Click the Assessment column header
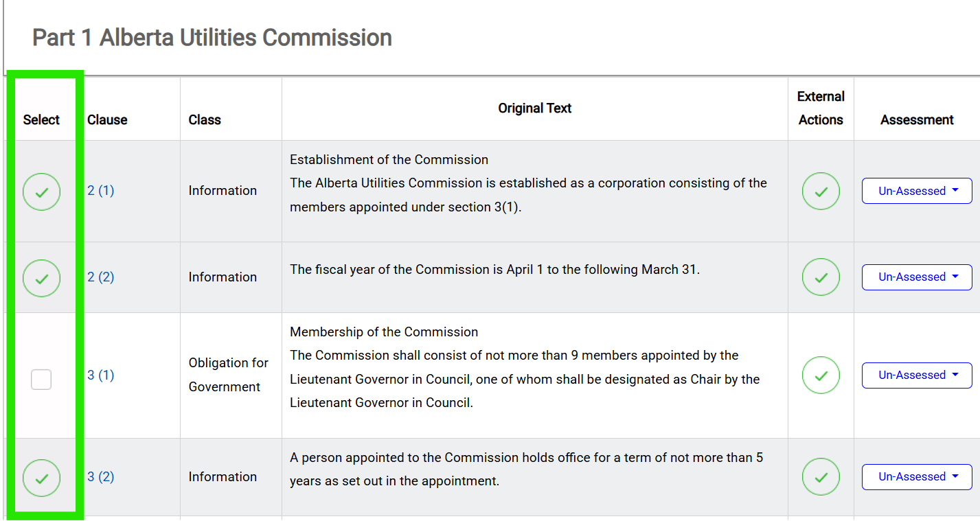Screen dimensions: 980x521 pyautogui.click(x=917, y=120)
